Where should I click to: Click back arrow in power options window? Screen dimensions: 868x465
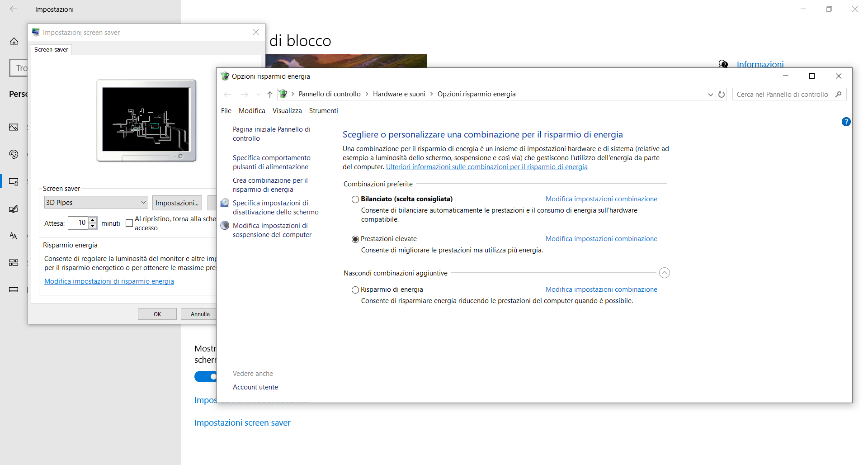click(x=227, y=94)
